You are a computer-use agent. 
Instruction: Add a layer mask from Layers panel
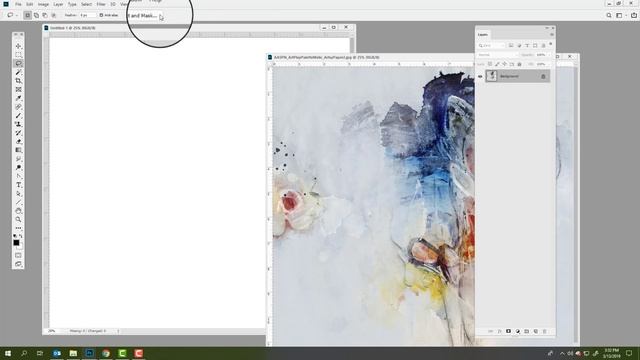click(508, 331)
